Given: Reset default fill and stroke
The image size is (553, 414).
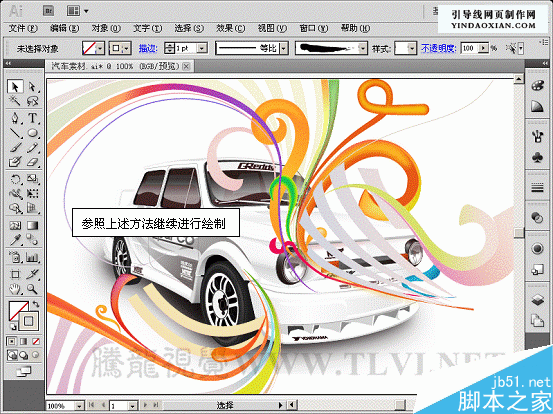Looking at the screenshot, I should (13, 326).
